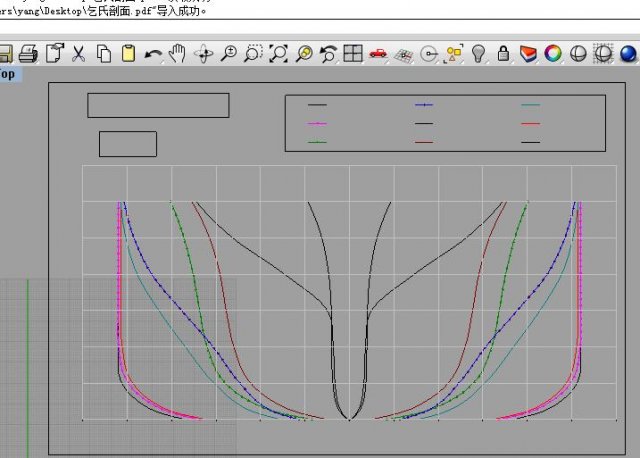Click the red car icon
This screenshot has height=458, width=640.
click(x=378, y=54)
